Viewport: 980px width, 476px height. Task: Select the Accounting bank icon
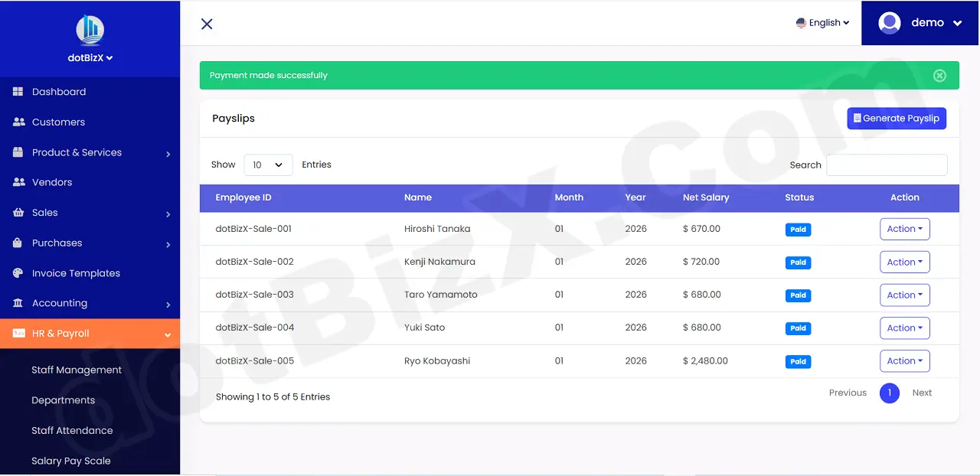pos(17,303)
